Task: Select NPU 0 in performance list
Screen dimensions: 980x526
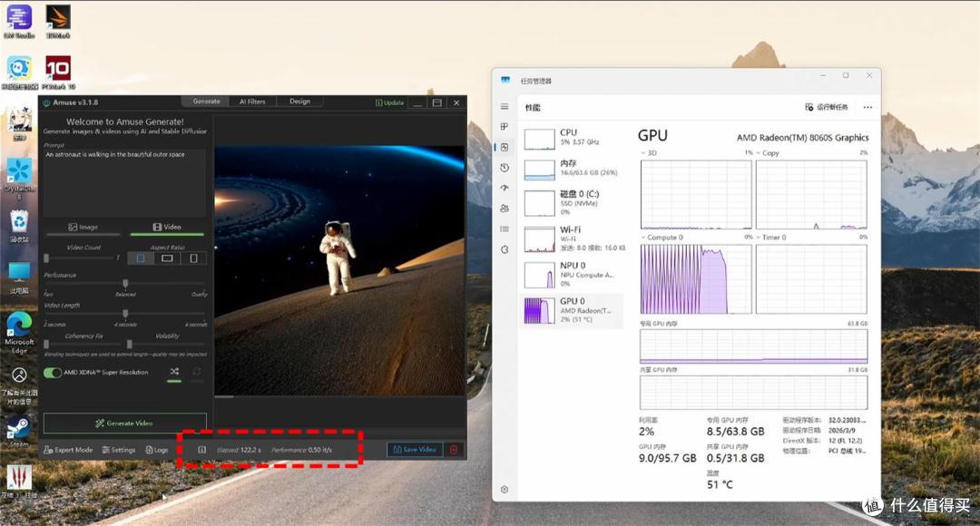Action: pyautogui.click(x=573, y=274)
